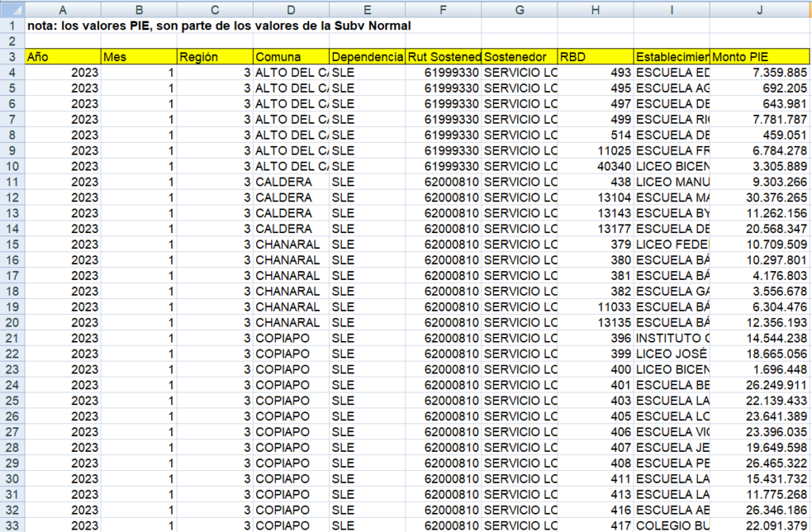Screen dimensions: 812x532
Task: Select entire row 15 via row number
Action: click(12, 245)
